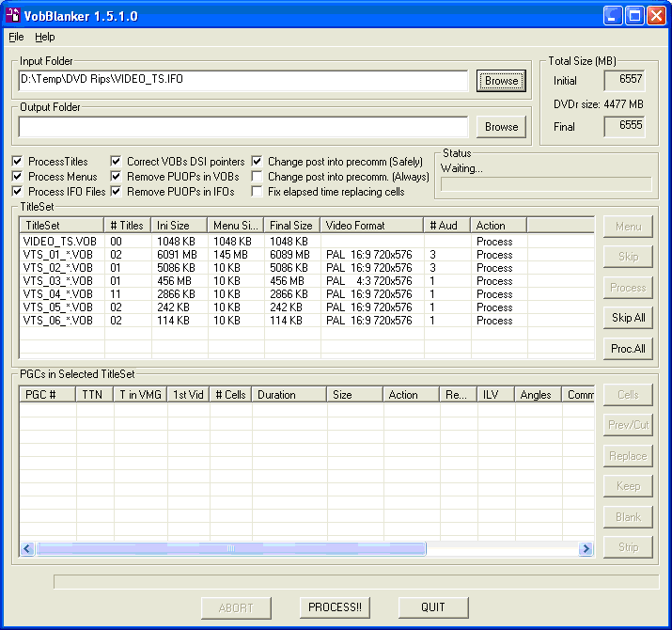Click the 1st Vid column header
Image resolution: width=672 pixels, height=630 pixels.
pos(188,395)
